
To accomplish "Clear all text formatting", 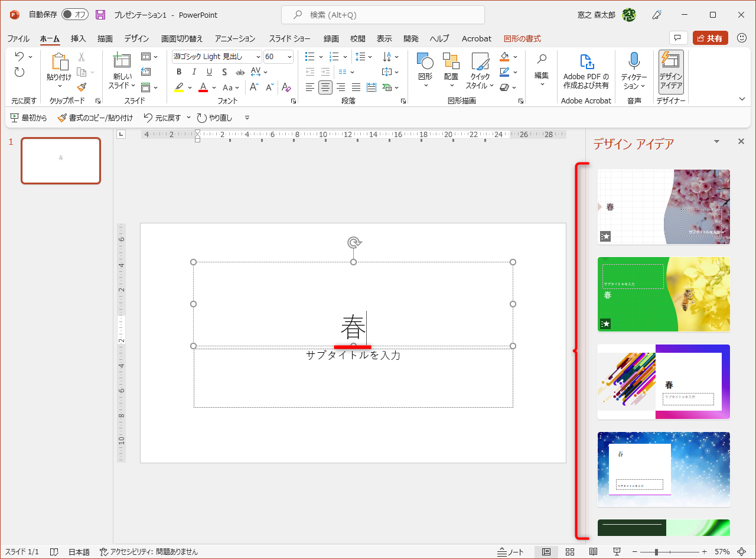I will (x=286, y=87).
